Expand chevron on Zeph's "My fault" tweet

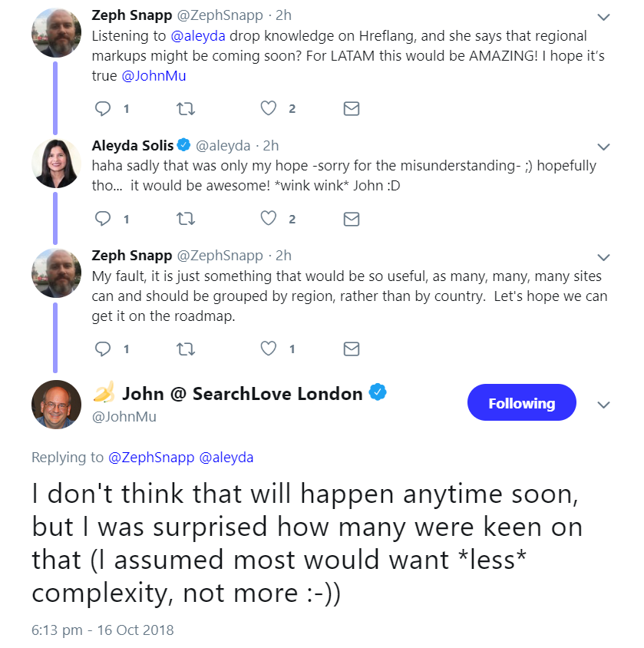coord(603,257)
